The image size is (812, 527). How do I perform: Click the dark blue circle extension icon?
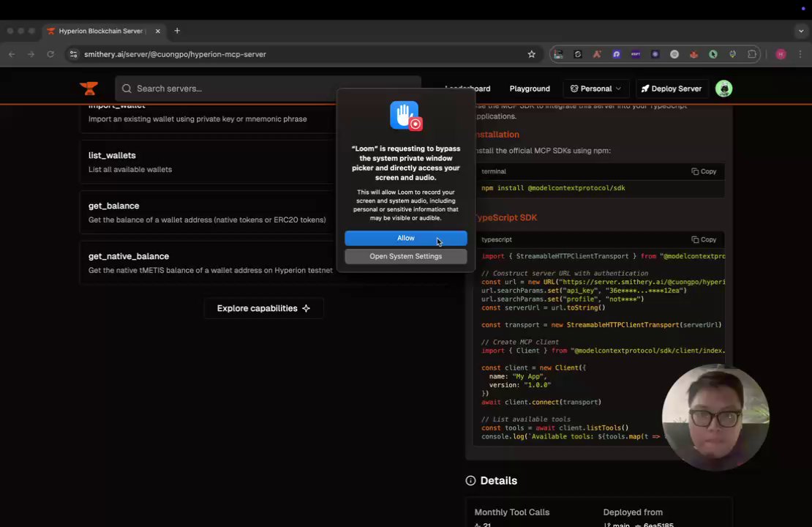[x=655, y=54]
